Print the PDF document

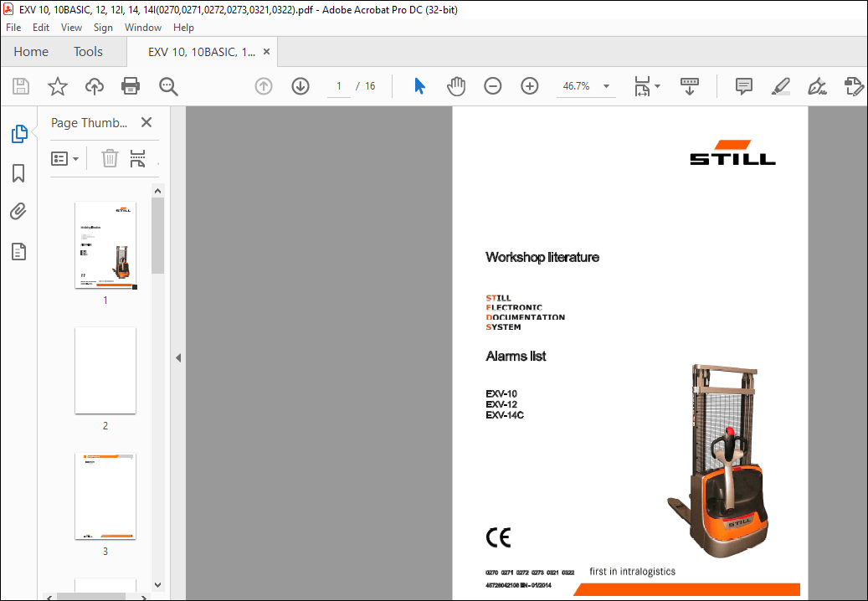point(131,85)
